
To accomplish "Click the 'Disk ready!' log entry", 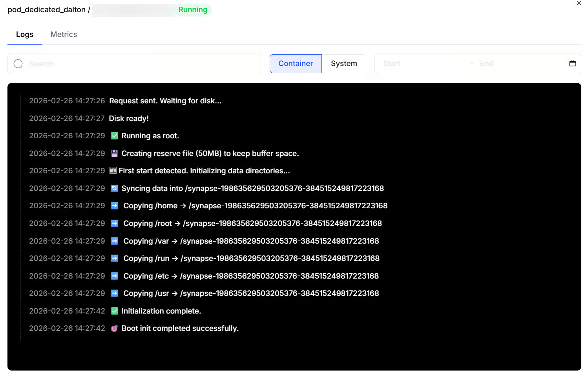I will (x=128, y=119).
